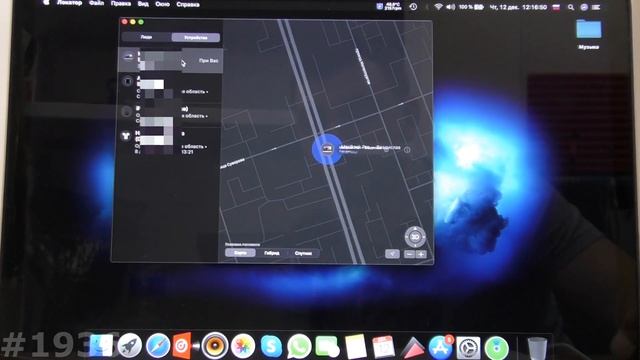Open Calendar from the Dock
The image size is (640, 360).
click(383, 346)
